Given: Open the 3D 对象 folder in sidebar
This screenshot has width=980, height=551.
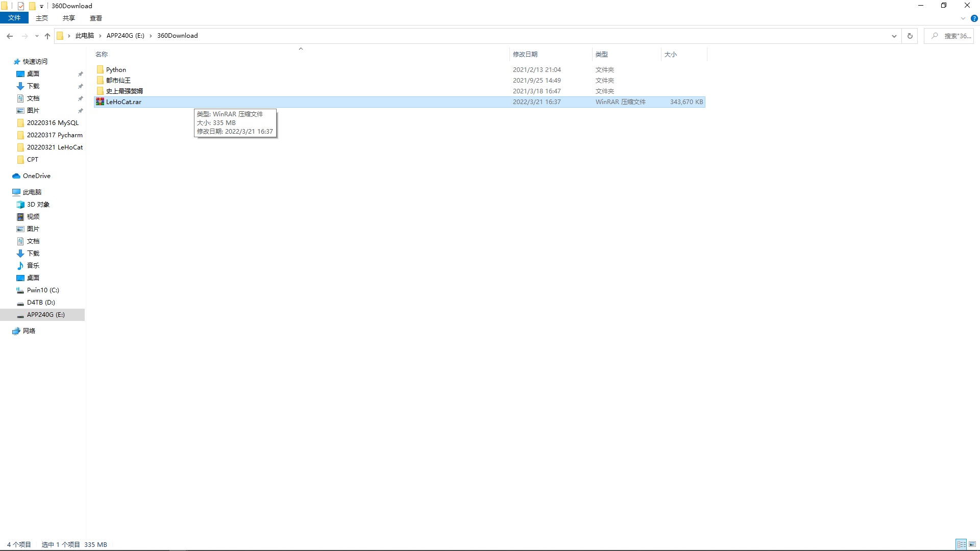Looking at the screenshot, I should pos(38,205).
